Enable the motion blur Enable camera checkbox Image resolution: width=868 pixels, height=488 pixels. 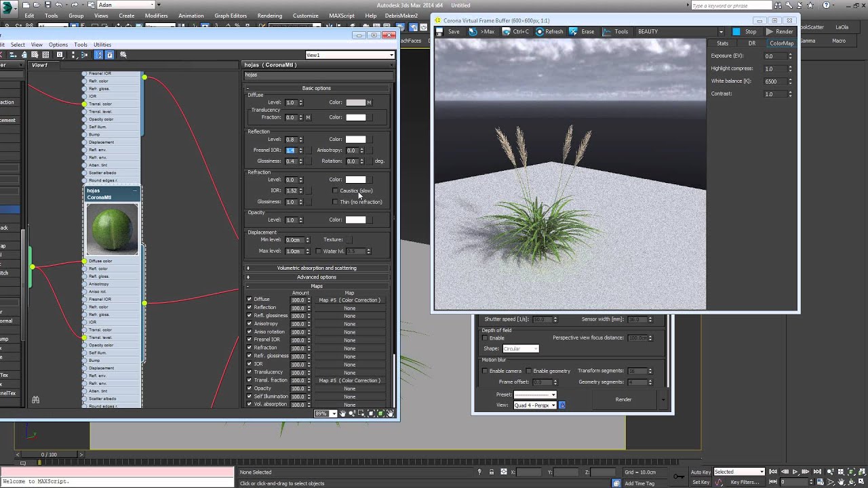[x=485, y=371]
